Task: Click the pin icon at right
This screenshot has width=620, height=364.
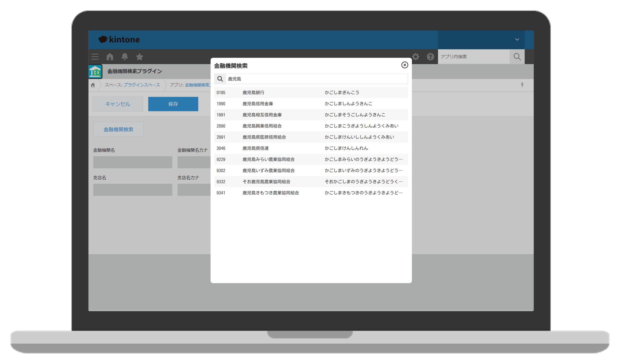Action: [522, 85]
